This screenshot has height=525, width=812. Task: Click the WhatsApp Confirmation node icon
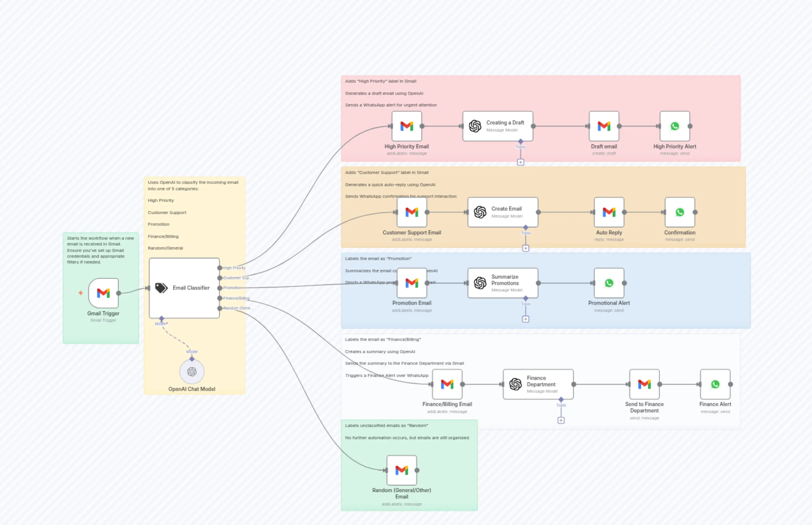click(680, 212)
